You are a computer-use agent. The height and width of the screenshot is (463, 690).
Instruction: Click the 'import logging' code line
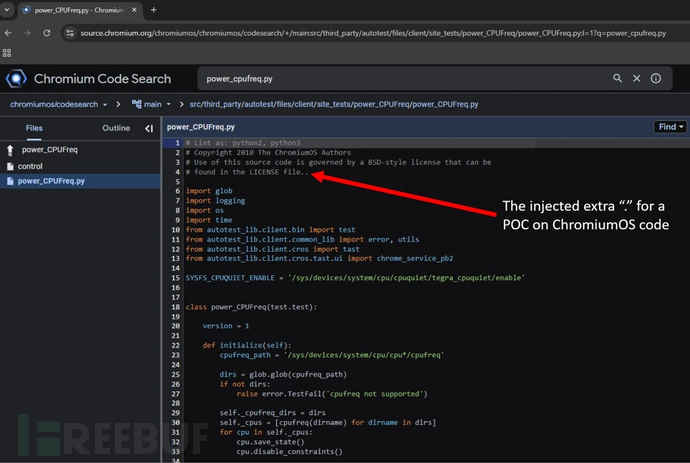click(x=216, y=201)
